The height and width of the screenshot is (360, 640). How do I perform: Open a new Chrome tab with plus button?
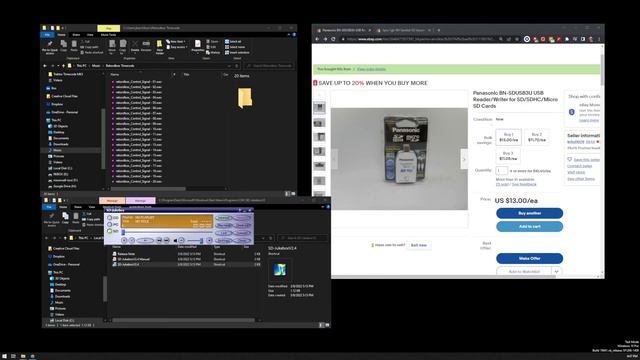(439, 30)
